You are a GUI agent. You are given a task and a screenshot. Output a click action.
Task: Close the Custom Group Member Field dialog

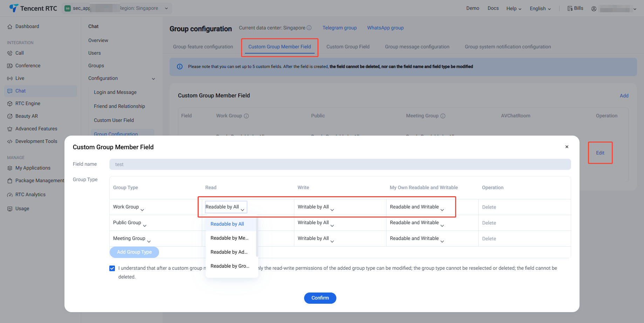567,147
